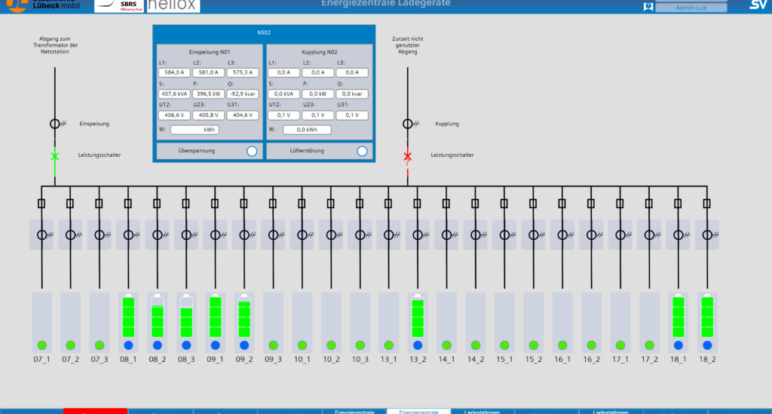Viewport: 772px width, 414px height.
Task: Toggle the Überspannung indicator circle
Action: (x=251, y=150)
